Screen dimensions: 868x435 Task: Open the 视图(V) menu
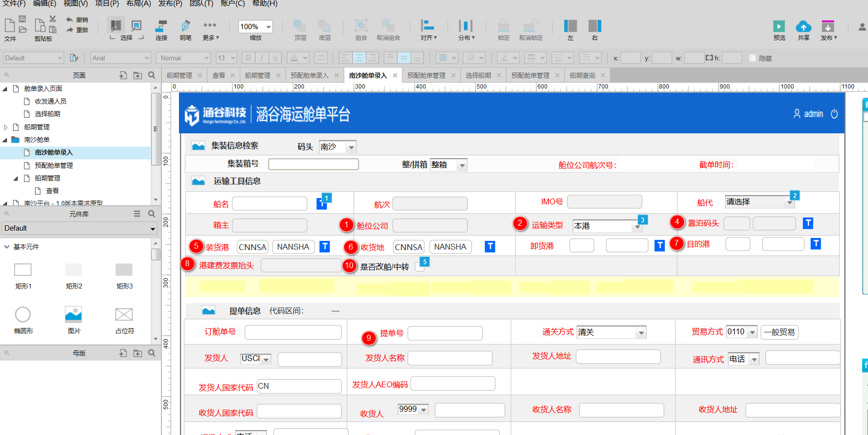[75, 3]
